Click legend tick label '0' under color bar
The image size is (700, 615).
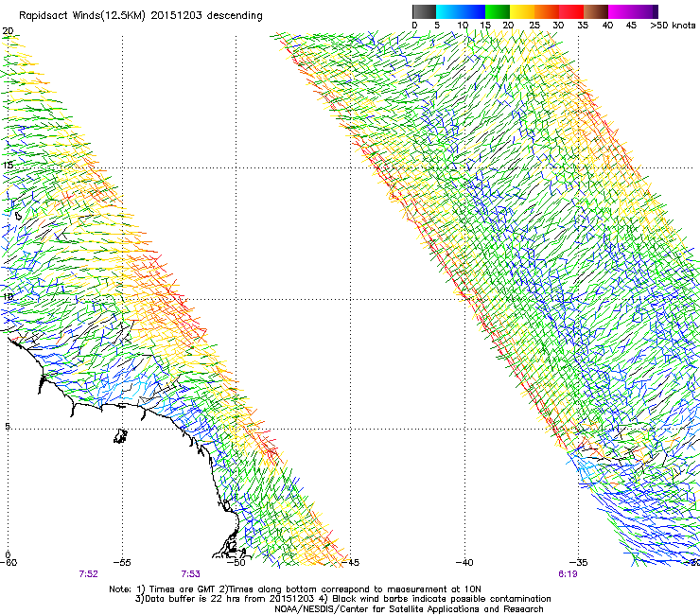pyautogui.click(x=414, y=26)
